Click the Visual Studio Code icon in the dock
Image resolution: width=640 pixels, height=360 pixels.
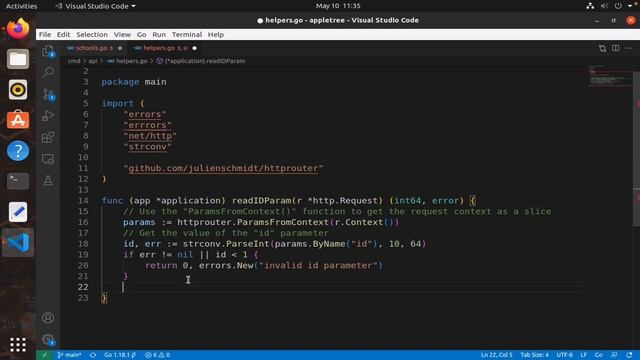point(18,242)
